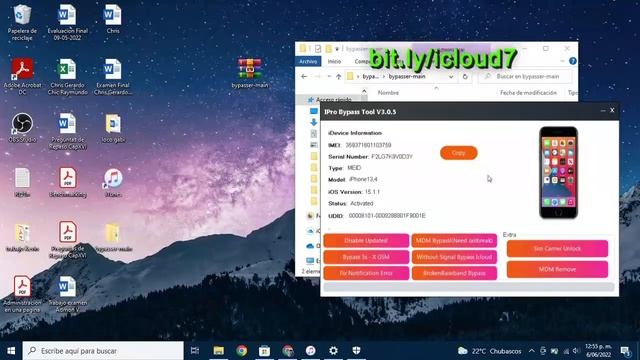Image resolution: width=640 pixels, height=360 pixels.
Task: Click the Bypass 5s - X GSM button
Action: tap(366, 257)
